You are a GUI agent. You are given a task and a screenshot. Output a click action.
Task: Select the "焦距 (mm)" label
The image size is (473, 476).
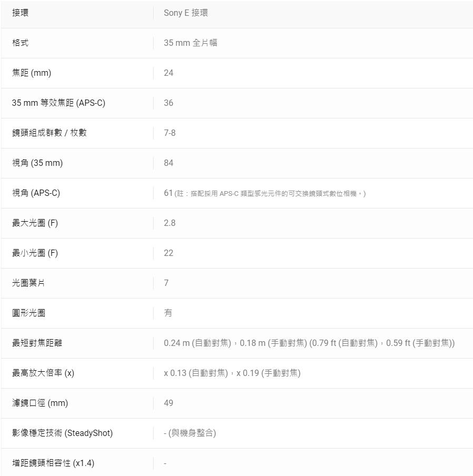pyautogui.click(x=32, y=73)
